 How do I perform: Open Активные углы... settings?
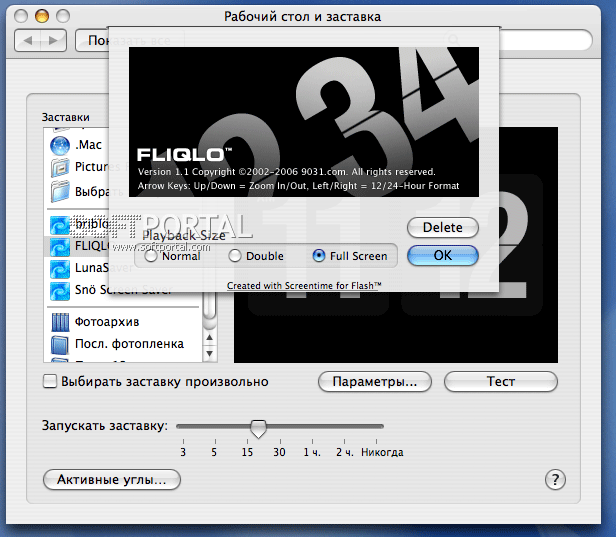(112, 479)
